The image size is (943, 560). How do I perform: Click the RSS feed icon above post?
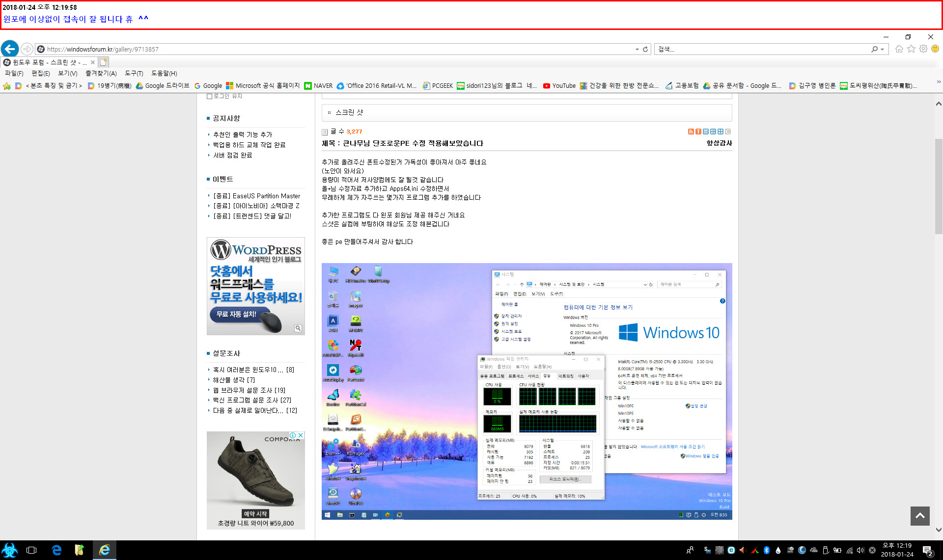(691, 132)
